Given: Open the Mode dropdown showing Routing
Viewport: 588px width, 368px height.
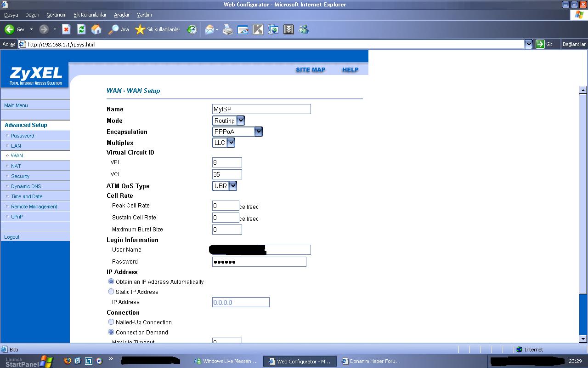Looking at the screenshot, I should pyautogui.click(x=228, y=121).
